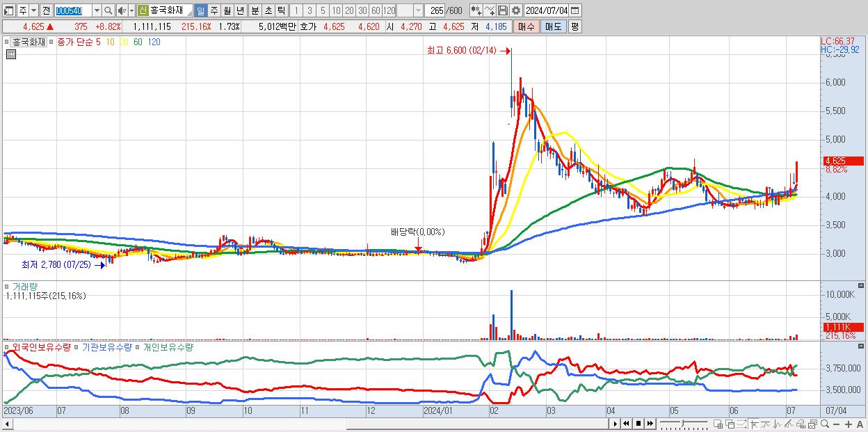Click the crosshair cursor icon at bottom
This screenshot has width=868, height=432.
[754, 424]
